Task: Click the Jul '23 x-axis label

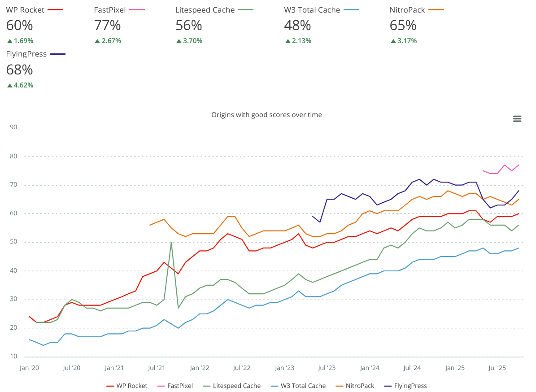Action: coord(327,368)
